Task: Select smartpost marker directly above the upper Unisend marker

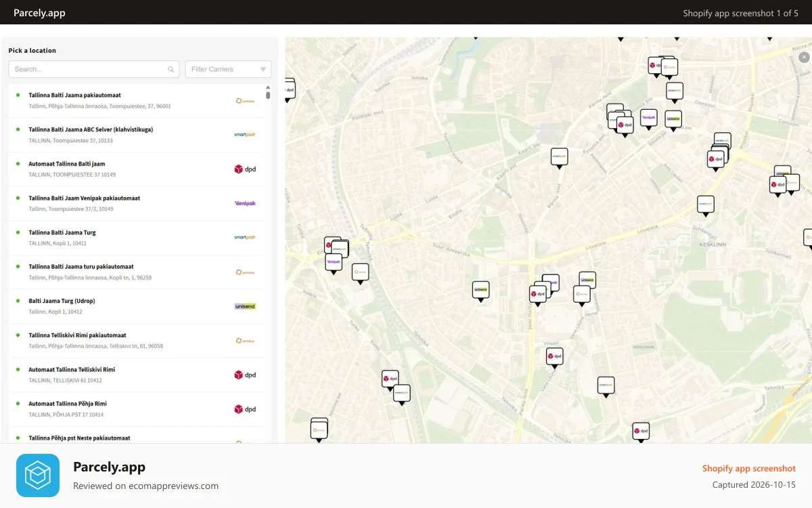Action: 674,91
